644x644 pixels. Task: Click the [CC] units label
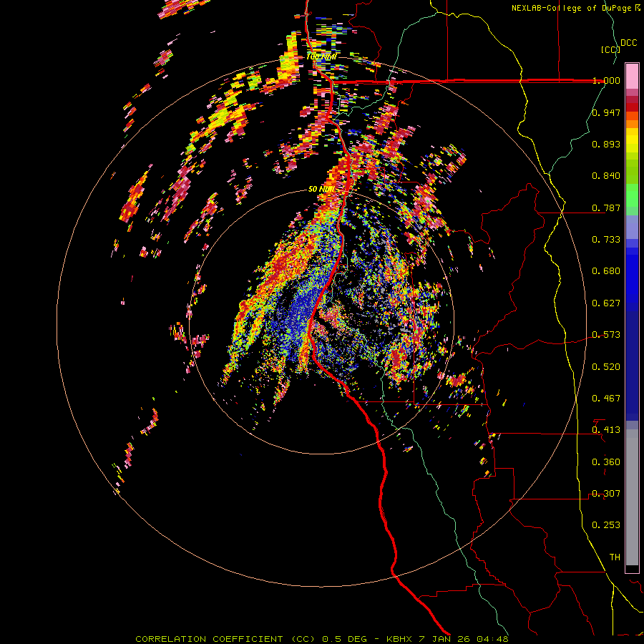(x=610, y=49)
